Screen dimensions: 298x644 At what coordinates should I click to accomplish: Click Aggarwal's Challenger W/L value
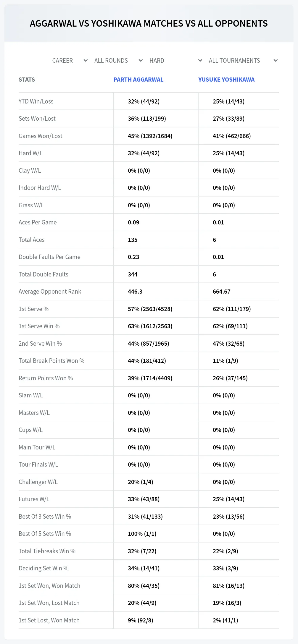point(141,482)
